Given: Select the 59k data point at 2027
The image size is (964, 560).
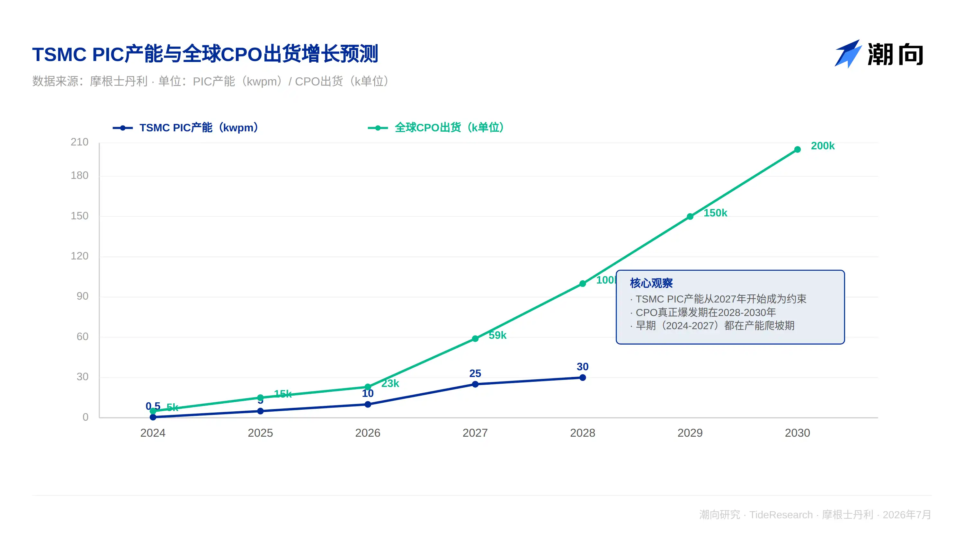Looking at the screenshot, I should (x=475, y=339).
